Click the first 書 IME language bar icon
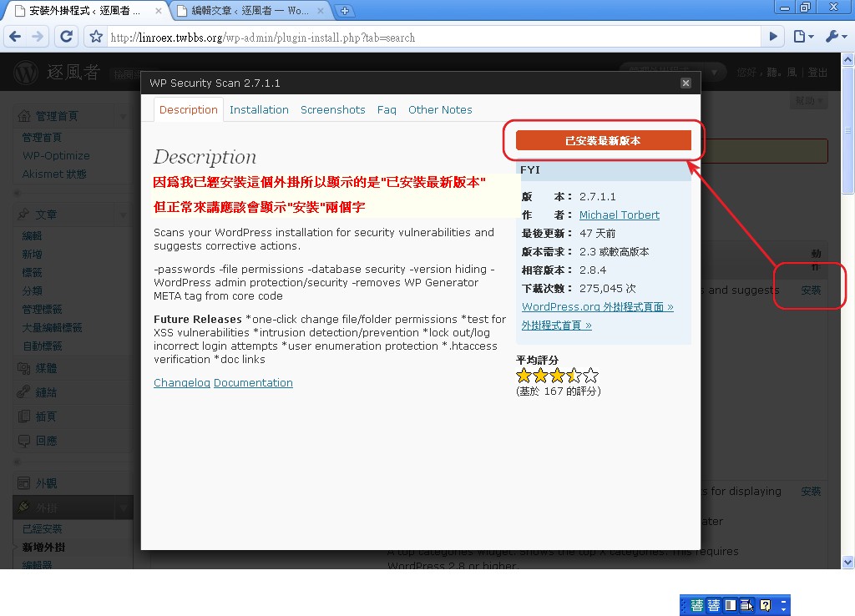The width and height of the screenshot is (855, 616). 697,605
